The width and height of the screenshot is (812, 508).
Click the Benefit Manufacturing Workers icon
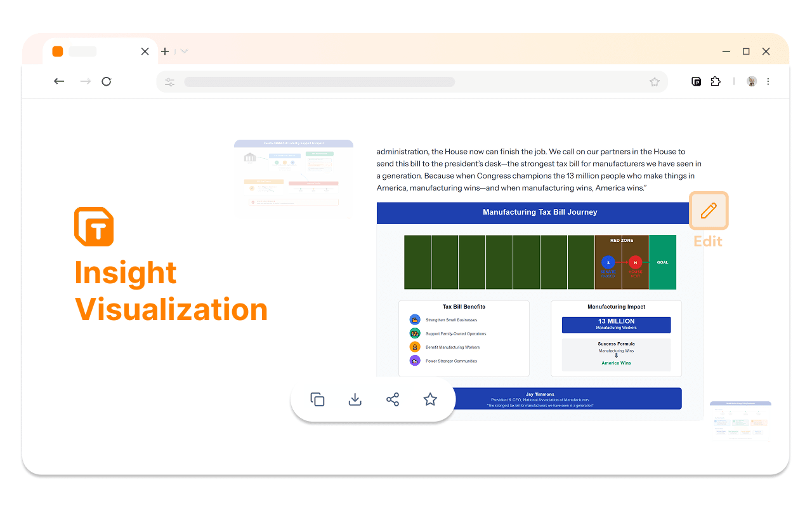[x=415, y=347]
